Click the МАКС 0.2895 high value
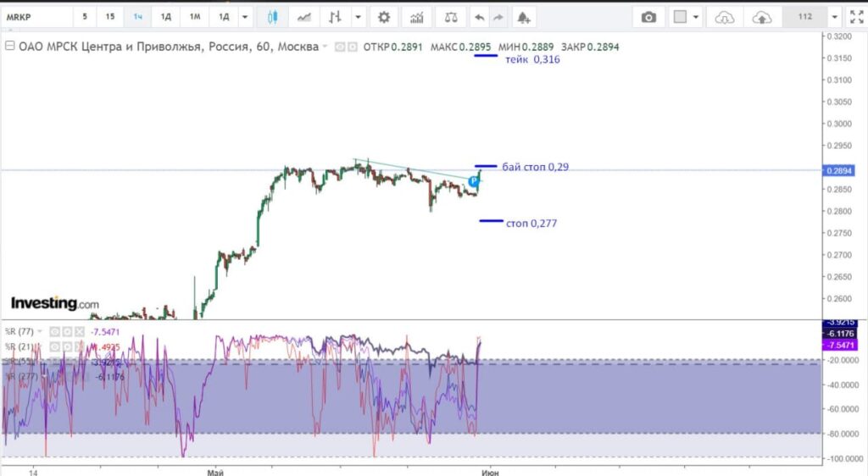868x476 pixels. [x=460, y=47]
